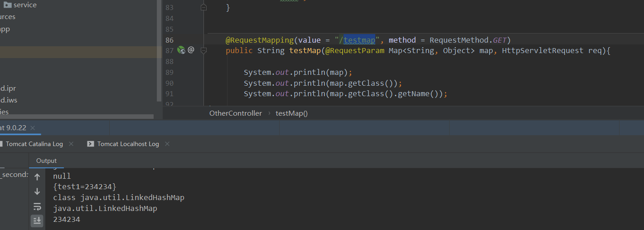Click the Tomcat Localhost Log terminal icon
644x230 pixels.
90,144
